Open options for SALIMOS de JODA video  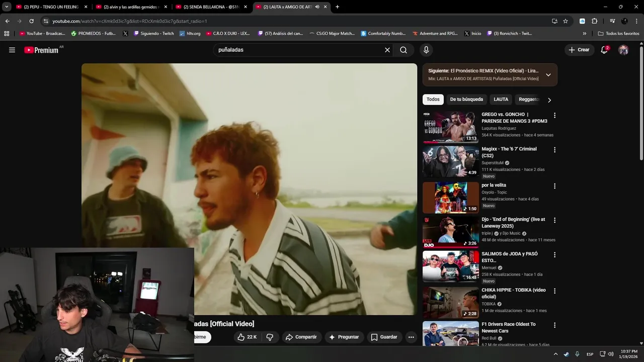pyautogui.click(x=554, y=255)
